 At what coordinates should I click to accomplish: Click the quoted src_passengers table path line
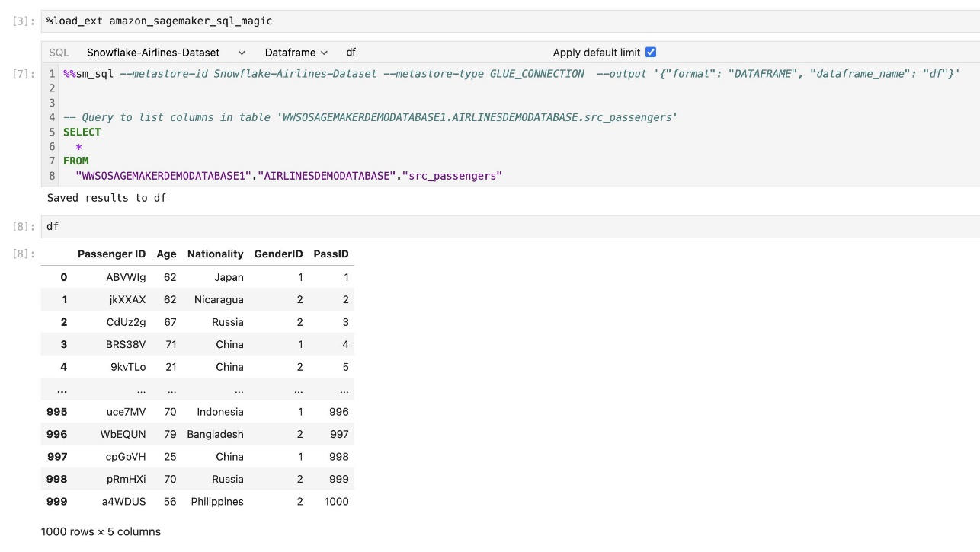pyautogui.click(x=289, y=176)
